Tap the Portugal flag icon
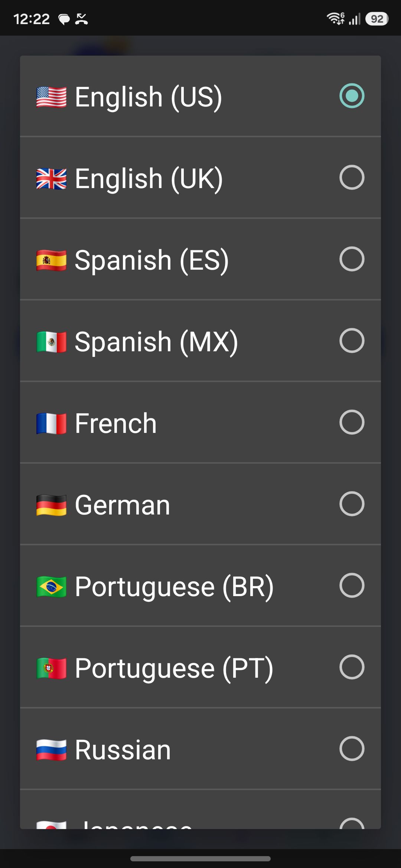401x868 pixels. (x=52, y=668)
